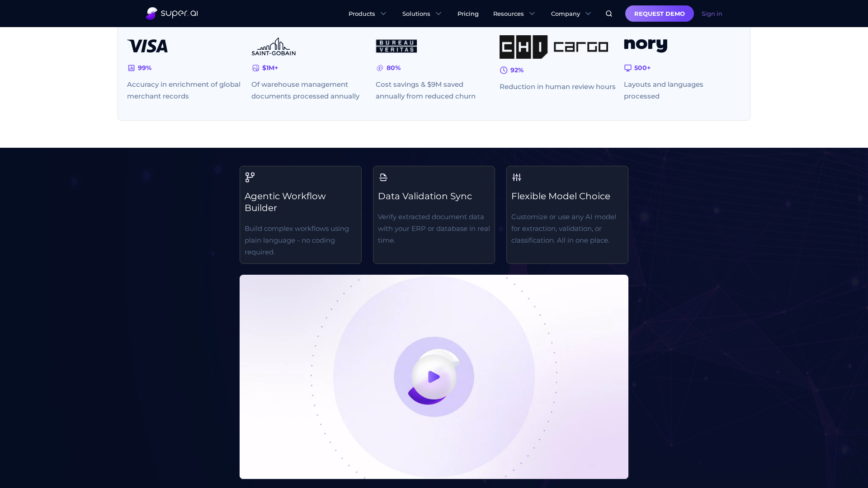Click the super.ai logo in header

[x=172, y=14]
